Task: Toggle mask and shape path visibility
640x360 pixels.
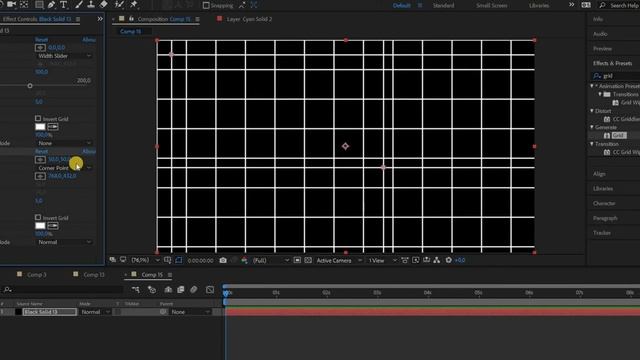Action: click(x=179, y=260)
